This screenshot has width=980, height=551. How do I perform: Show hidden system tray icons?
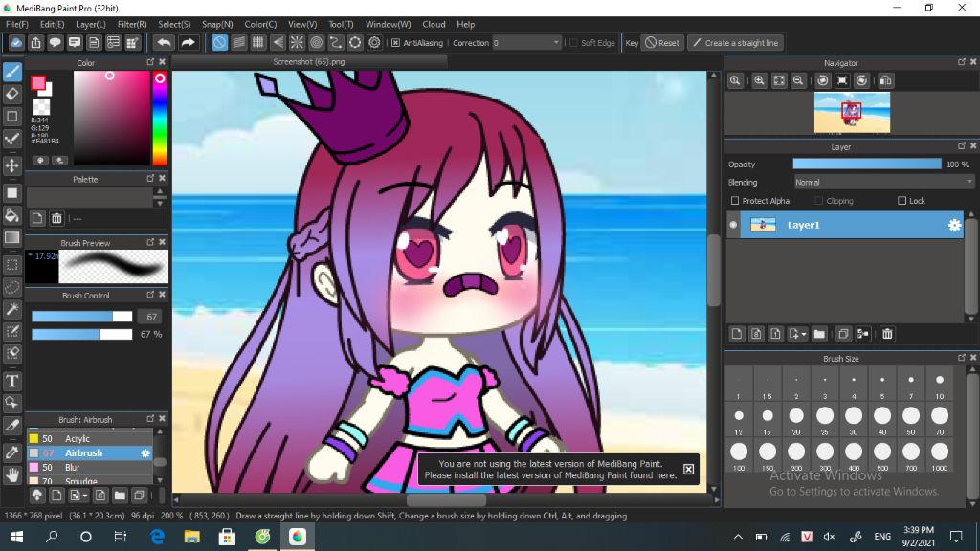(x=738, y=537)
